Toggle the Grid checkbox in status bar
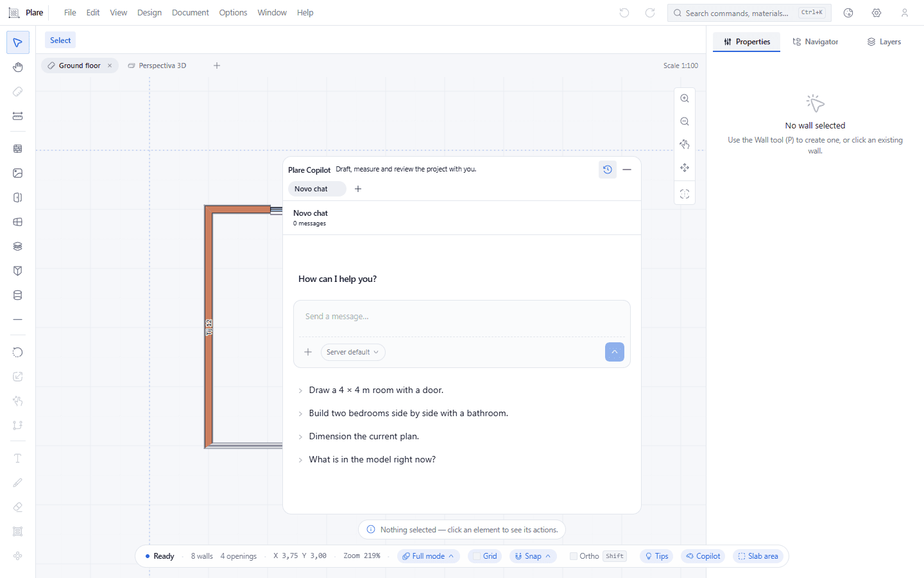Image resolution: width=924 pixels, height=578 pixels. [477, 556]
